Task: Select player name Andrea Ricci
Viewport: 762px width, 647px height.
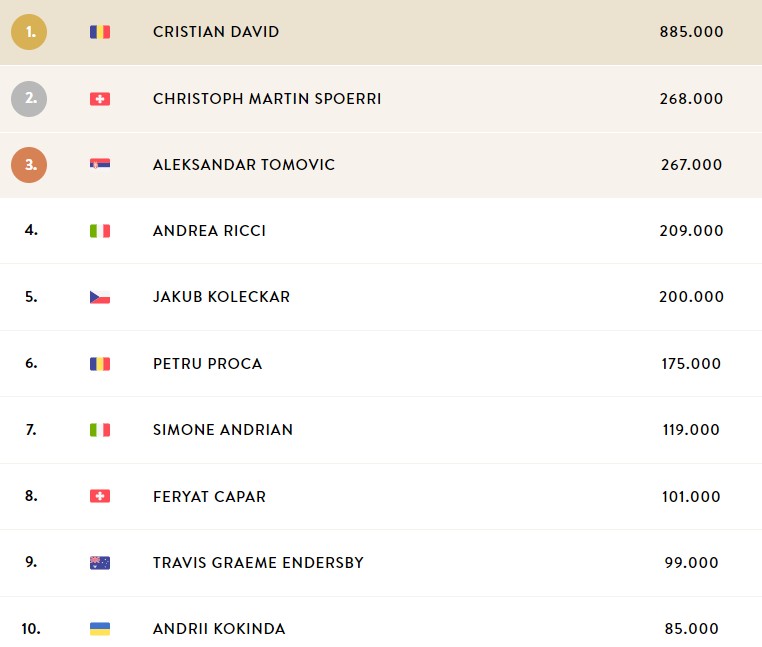Action: (x=209, y=230)
